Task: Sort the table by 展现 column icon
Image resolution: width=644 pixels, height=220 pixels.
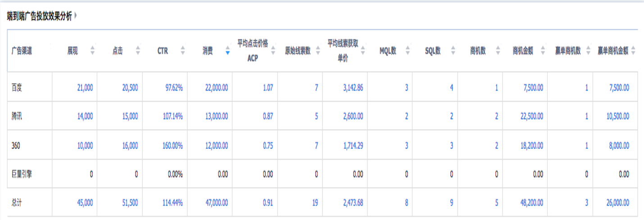Action: pos(92,51)
